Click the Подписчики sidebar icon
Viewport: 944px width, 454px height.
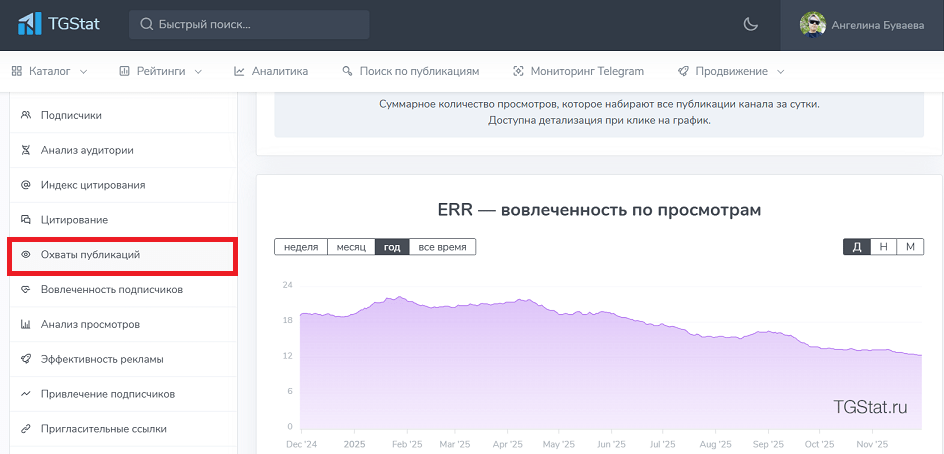tap(26, 116)
